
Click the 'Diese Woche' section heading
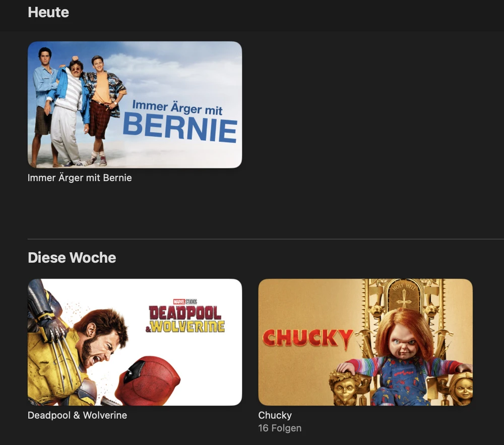(x=72, y=257)
